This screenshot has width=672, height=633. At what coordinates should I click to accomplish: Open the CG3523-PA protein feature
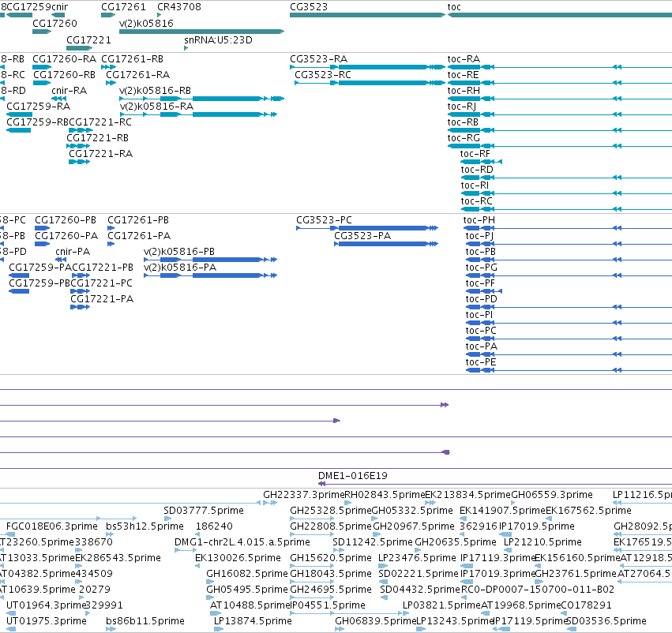(386, 244)
